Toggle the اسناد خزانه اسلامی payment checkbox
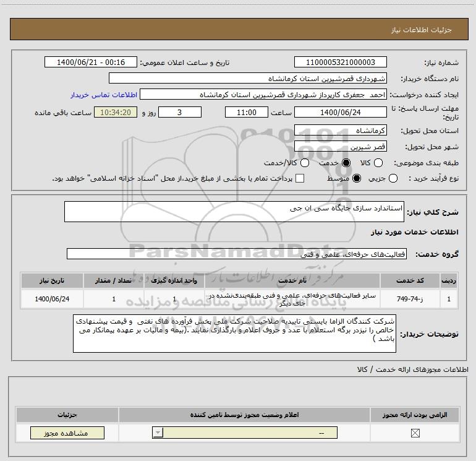Screen dimensions: 476x461 click(300, 178)
